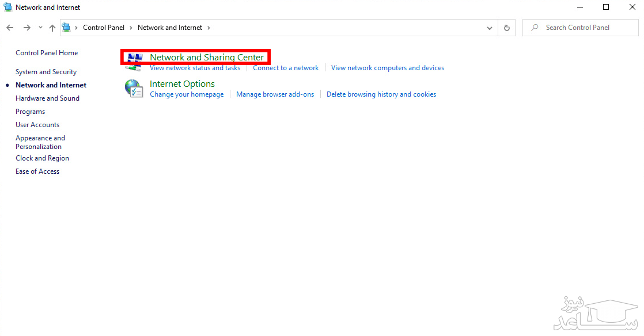Go to System and Security category
Image resolution: width=644 pixels, height=336 pixels.
click(x=46, y=72)
